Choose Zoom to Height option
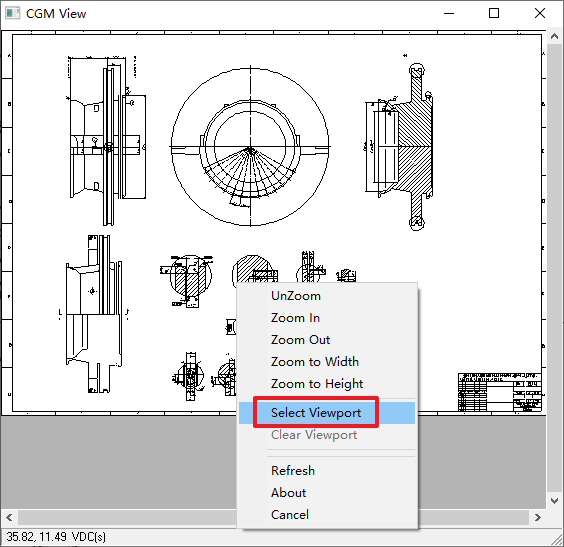The height and width of the screenshot is (547, 564). (327, 384)
